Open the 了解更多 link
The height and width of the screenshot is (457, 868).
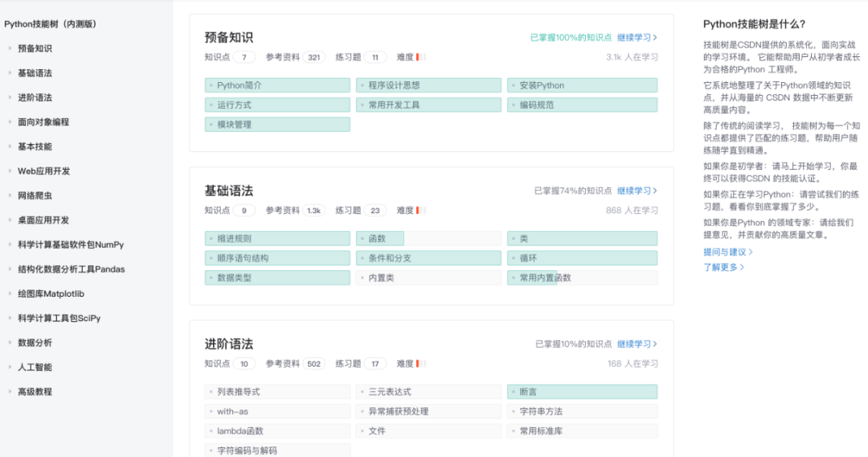click(723, 267)
